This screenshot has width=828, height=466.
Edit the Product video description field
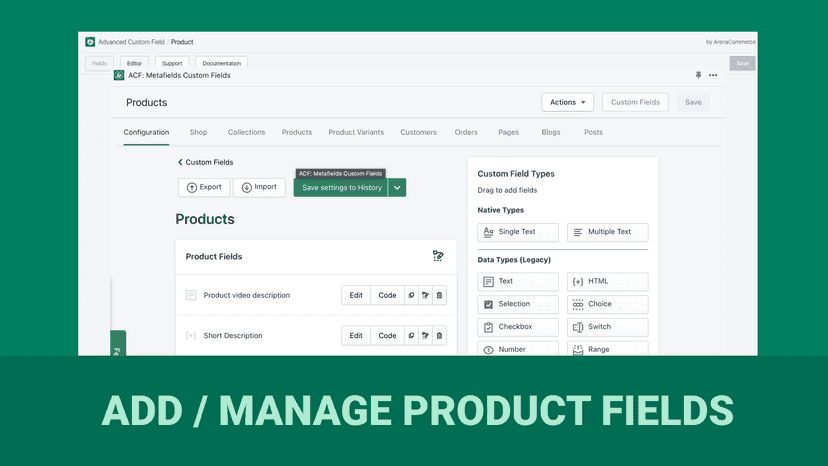coord(356,295)
